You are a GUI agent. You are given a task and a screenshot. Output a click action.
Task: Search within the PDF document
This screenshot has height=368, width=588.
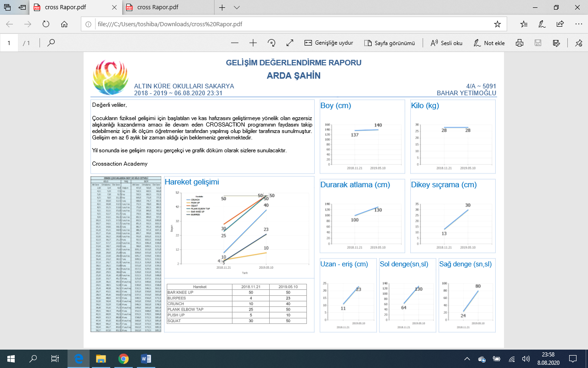51,43
